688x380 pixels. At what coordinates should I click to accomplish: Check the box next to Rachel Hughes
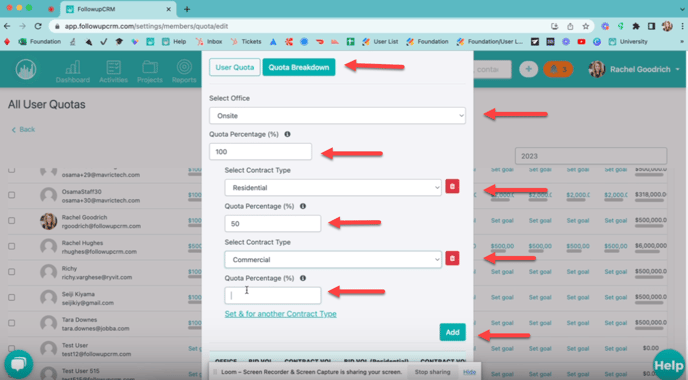tap(12, 246)
